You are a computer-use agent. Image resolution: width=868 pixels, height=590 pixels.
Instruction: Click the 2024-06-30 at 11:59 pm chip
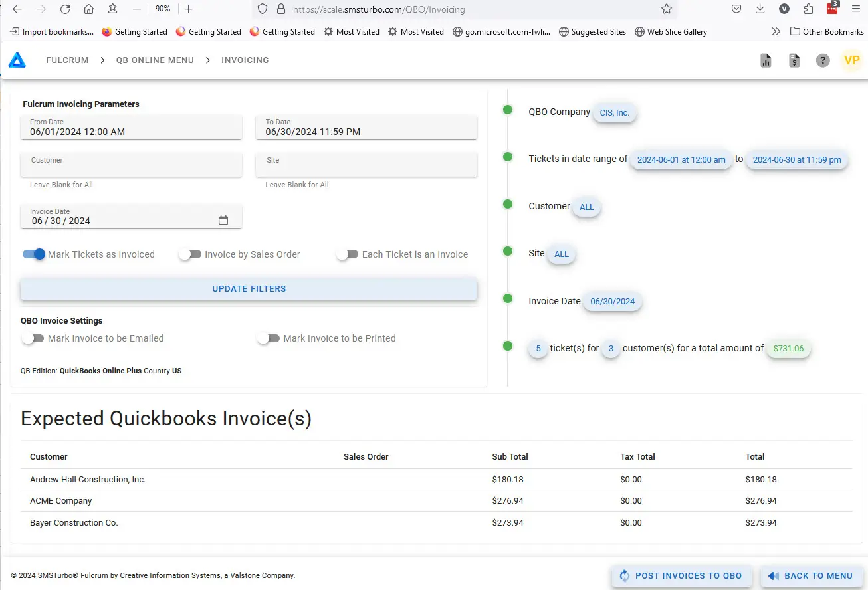point(797,160)
